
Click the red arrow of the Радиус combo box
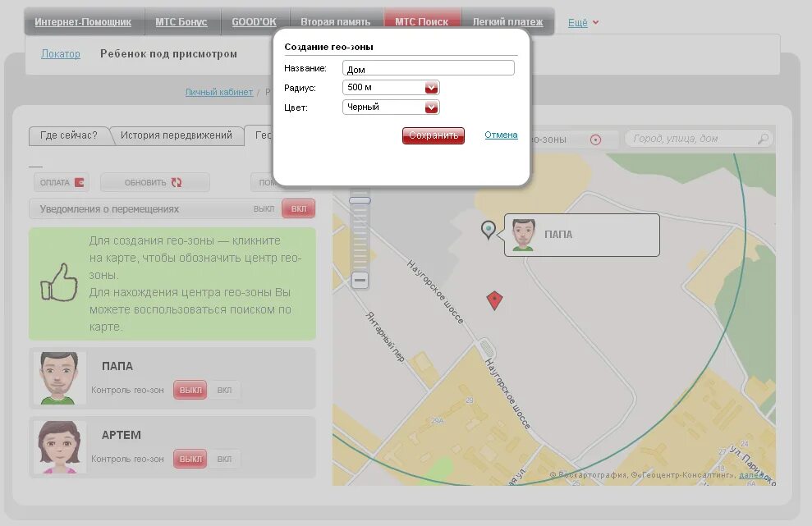[431, 88]
